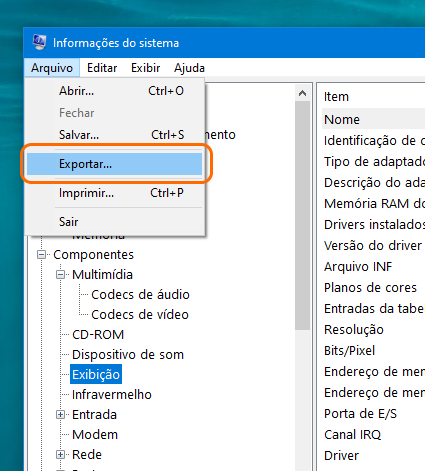Click Salvar... menu entry
This screenshot has width=425, height=471.
tap(114, 135)
